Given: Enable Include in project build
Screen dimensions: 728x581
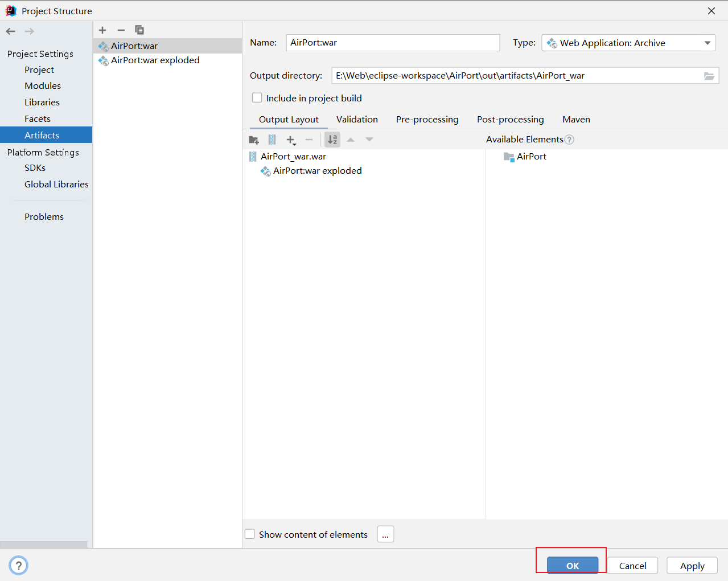Looking at the screenshot, I should pos(257,97).
